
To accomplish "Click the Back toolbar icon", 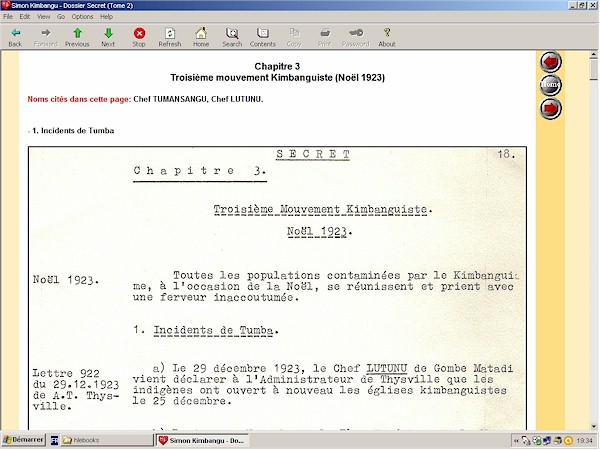I will pos(15,37).
